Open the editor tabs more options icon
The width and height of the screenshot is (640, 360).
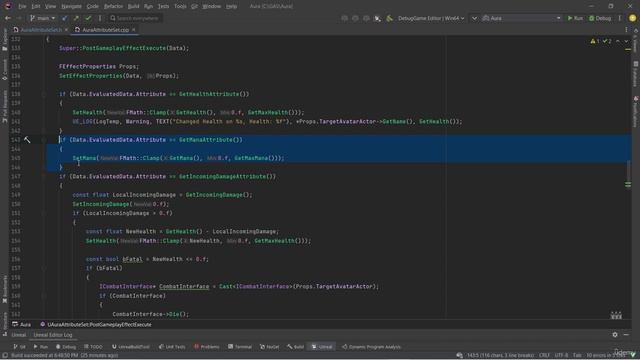[x=626, y=30]
